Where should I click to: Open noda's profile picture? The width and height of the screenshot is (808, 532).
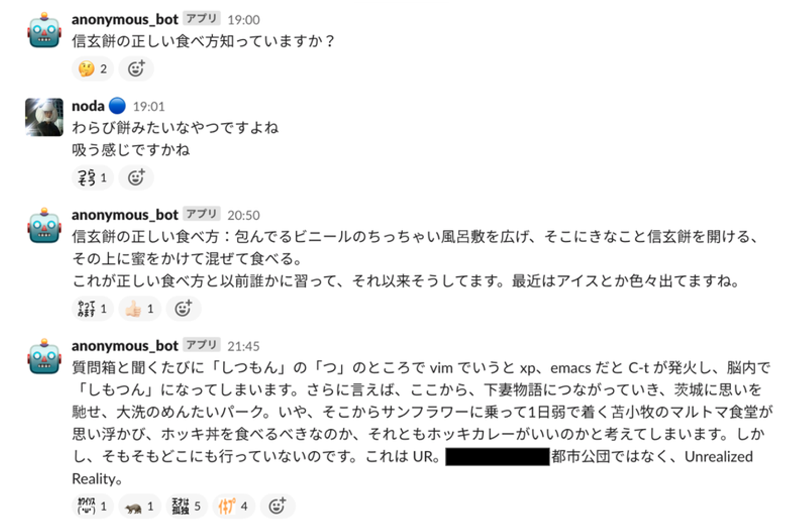click(x=44, y=117)
